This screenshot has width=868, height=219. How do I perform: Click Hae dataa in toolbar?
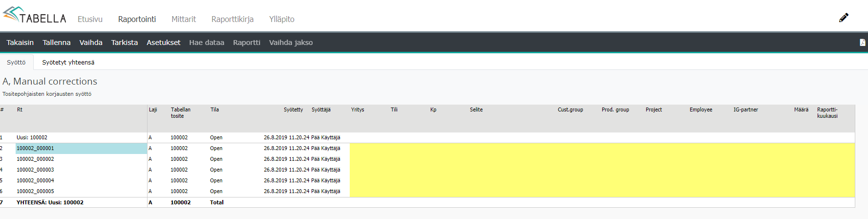(x=207, y=43)
